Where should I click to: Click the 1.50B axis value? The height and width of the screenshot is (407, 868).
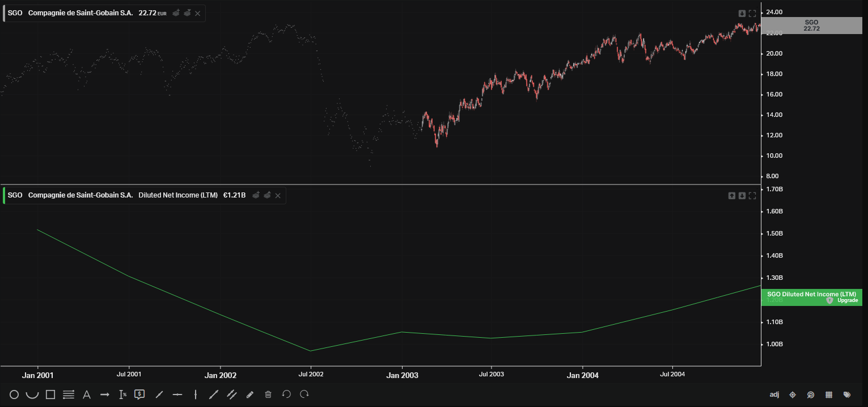[774, 234]
